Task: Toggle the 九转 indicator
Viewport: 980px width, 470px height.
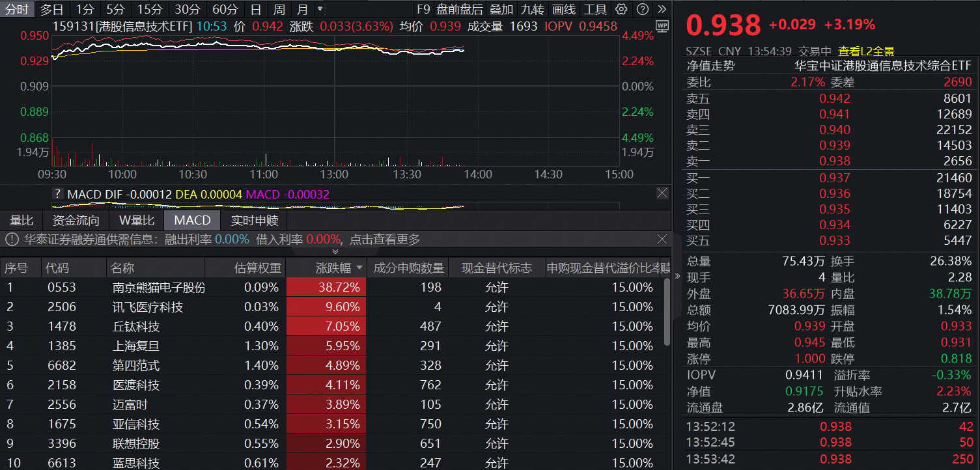Action: coord(533,9)
